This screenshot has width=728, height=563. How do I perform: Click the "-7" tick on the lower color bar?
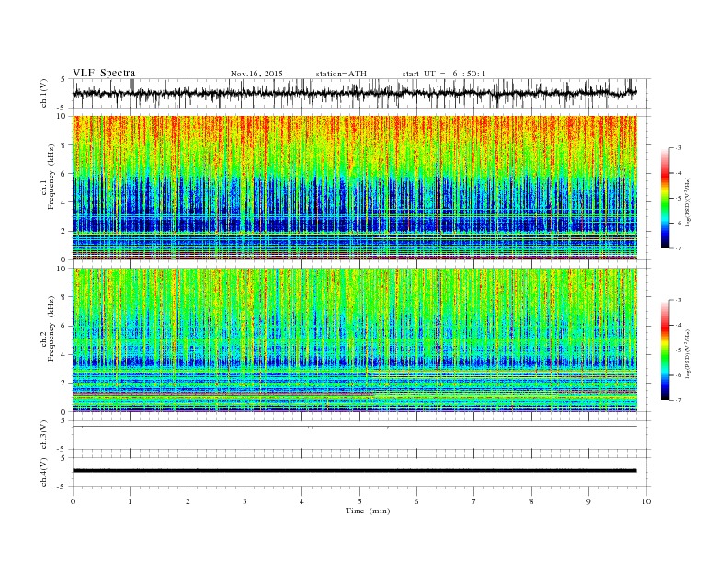point(677,400)
